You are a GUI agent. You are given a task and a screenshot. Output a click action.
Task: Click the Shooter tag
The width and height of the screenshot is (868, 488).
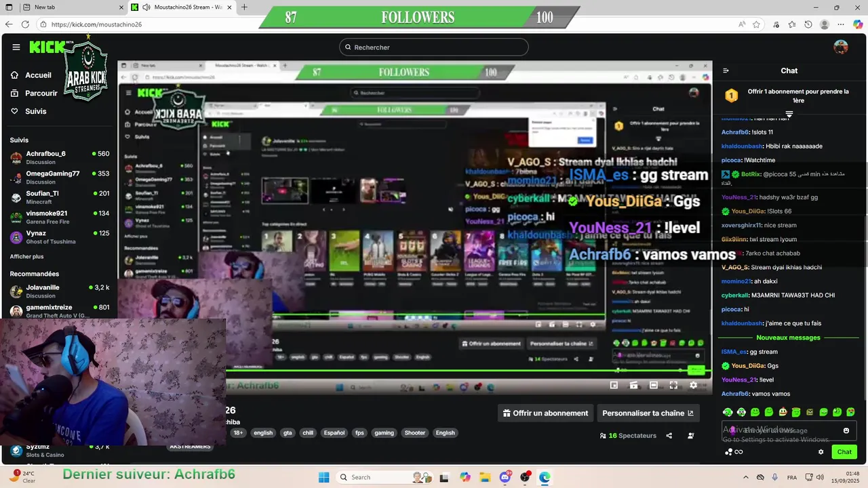[415, 433]
